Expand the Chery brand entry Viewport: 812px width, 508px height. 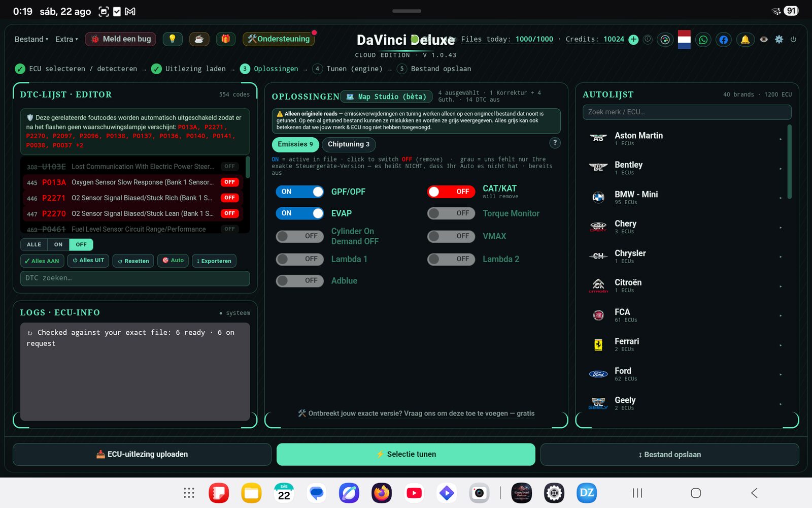coord(781,228)
